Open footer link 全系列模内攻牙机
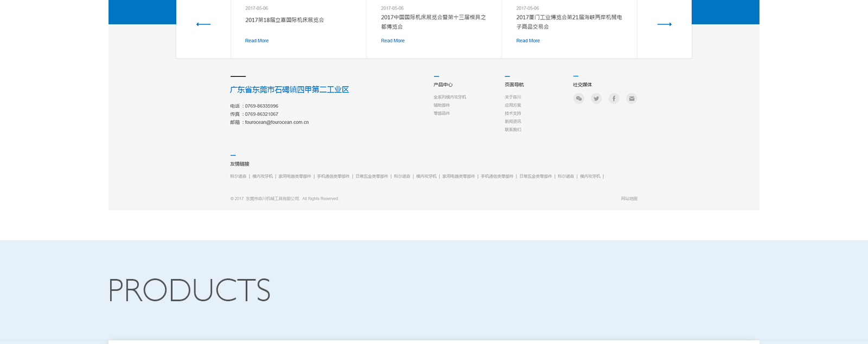Viewport: 868px width, 344px height. pyautogui.click(x=450, y=98)
